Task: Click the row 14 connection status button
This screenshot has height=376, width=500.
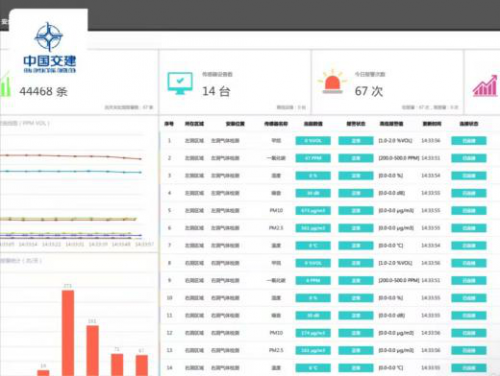Action: click(469, 368)
